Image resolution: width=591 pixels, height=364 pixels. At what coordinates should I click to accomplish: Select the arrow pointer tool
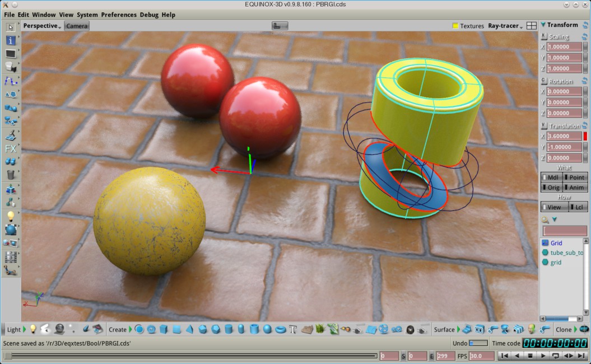(x=11, y=27)
